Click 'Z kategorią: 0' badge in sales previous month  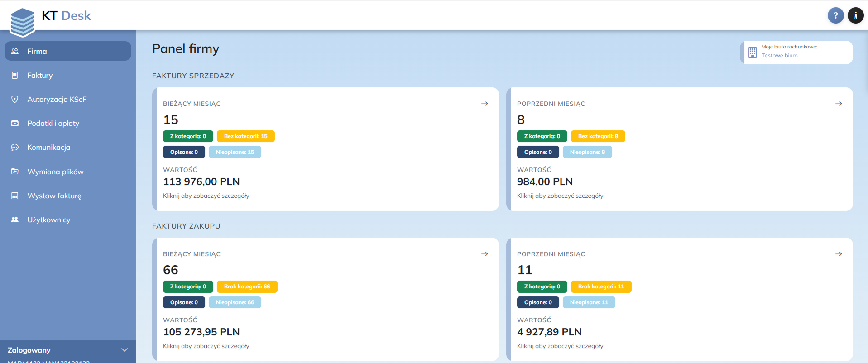[x=542, y=136]
